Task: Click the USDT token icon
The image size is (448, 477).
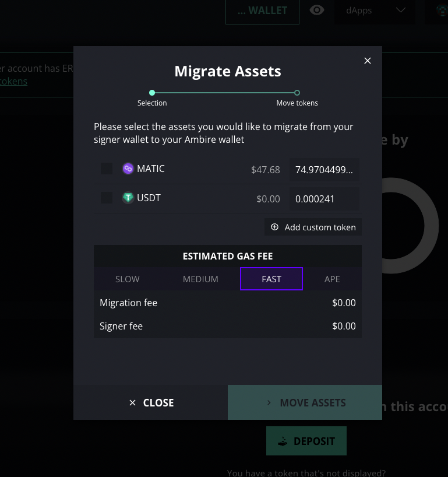Action: tap(128, 198)
